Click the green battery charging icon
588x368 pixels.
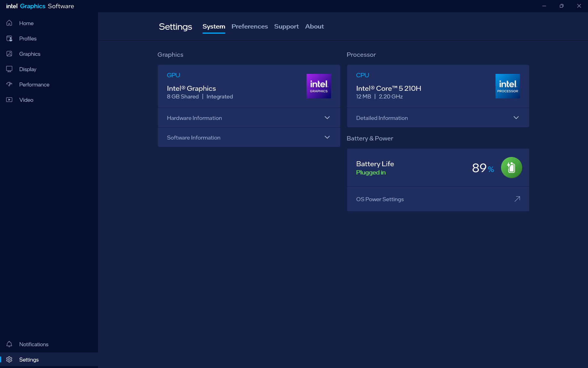point(511,167)
